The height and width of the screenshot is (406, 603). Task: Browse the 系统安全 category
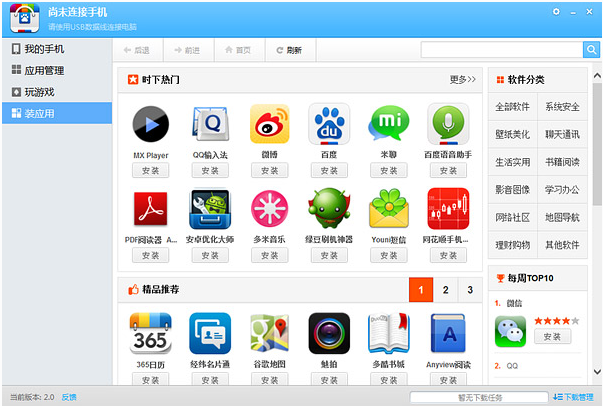click(562, 106)
